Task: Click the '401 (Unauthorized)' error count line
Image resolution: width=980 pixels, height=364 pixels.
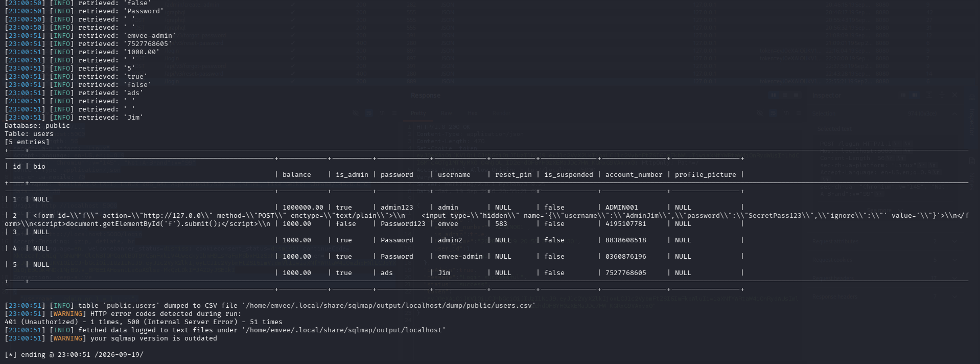Action: 144,322
